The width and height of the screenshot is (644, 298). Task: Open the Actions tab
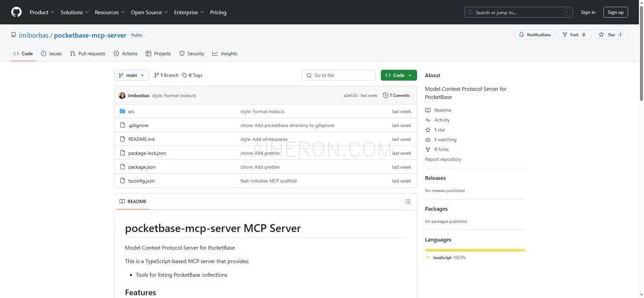[x=125, y=54]
